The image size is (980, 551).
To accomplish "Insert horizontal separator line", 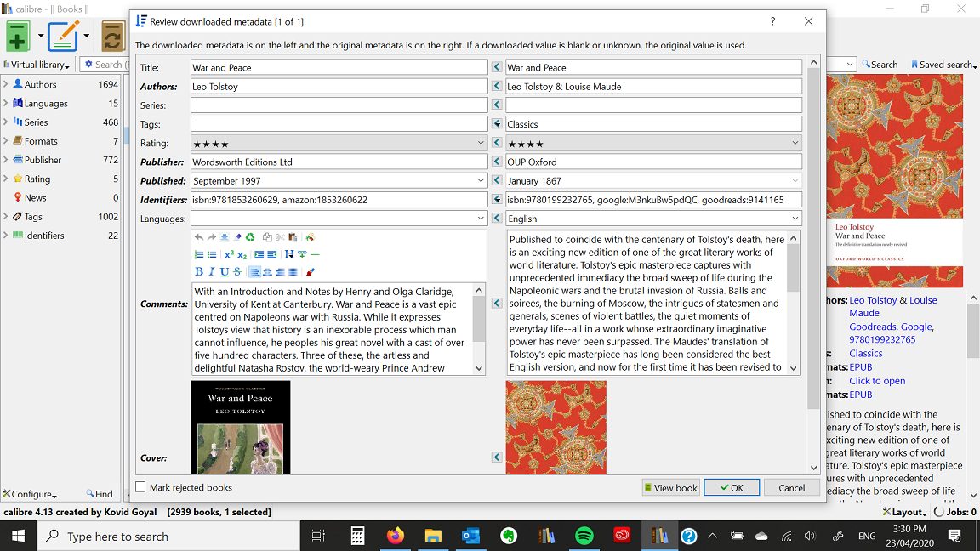I will click(x=315, y=254).
